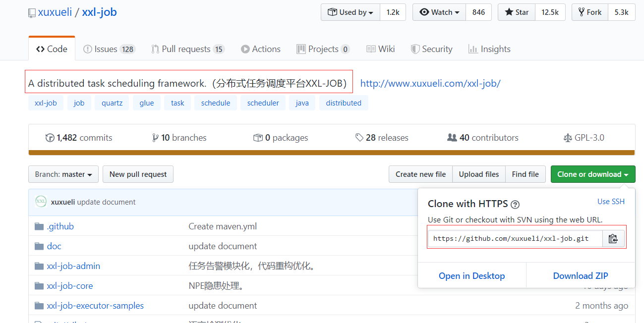Open the 任务告警模块化 commit message
The image size is (644, 323).
[252, 266]
